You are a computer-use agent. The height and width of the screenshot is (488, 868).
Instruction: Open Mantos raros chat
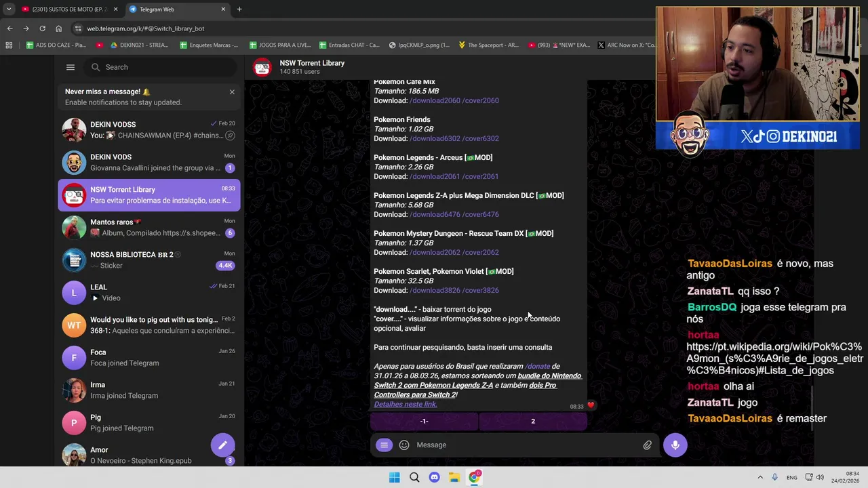(149, 228)
